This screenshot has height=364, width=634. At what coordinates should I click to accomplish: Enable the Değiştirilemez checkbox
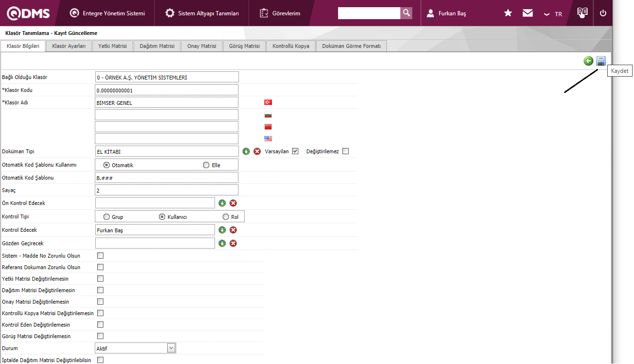coord(346,151)
